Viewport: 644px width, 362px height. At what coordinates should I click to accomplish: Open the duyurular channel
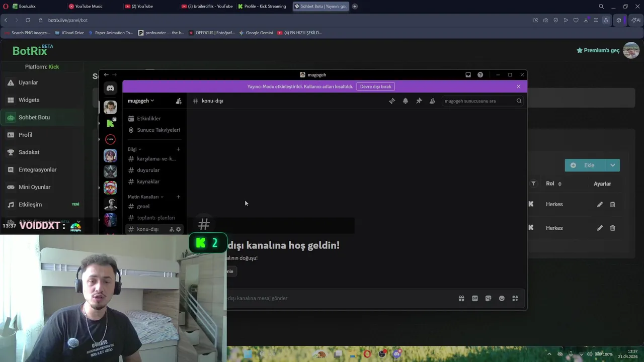click(x=154, y=170)
